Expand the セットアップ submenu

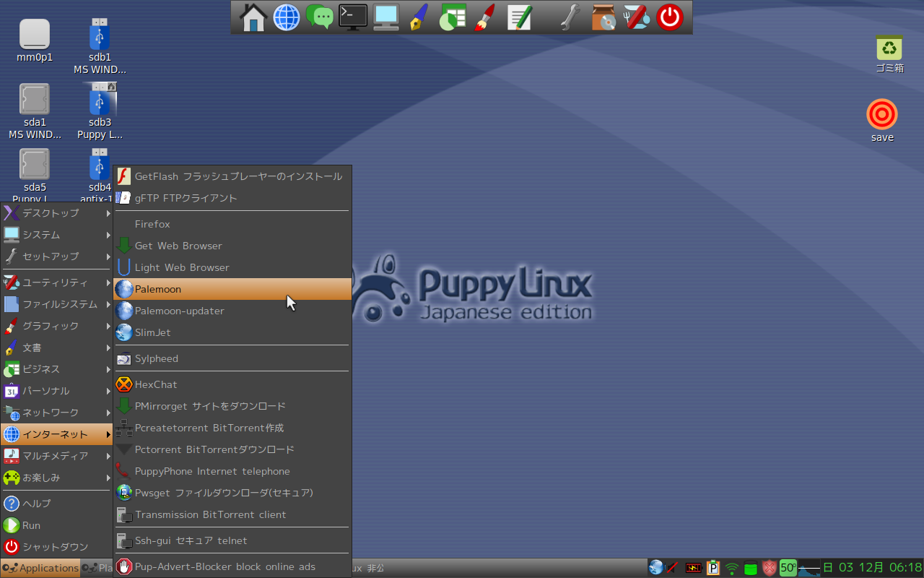pyautogui.click(x=57, y=256)
